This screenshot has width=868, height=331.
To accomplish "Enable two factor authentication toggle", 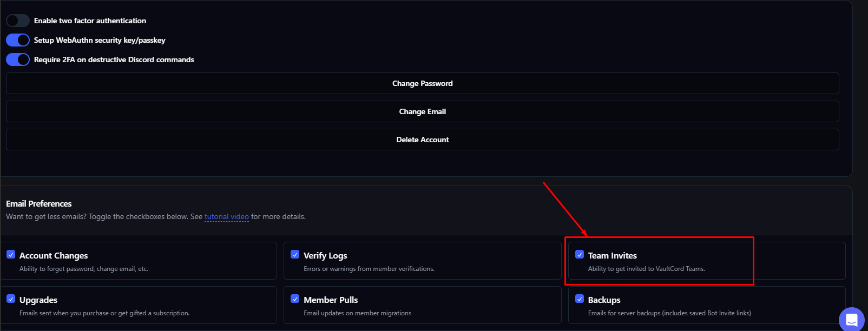I will point(18,21).
